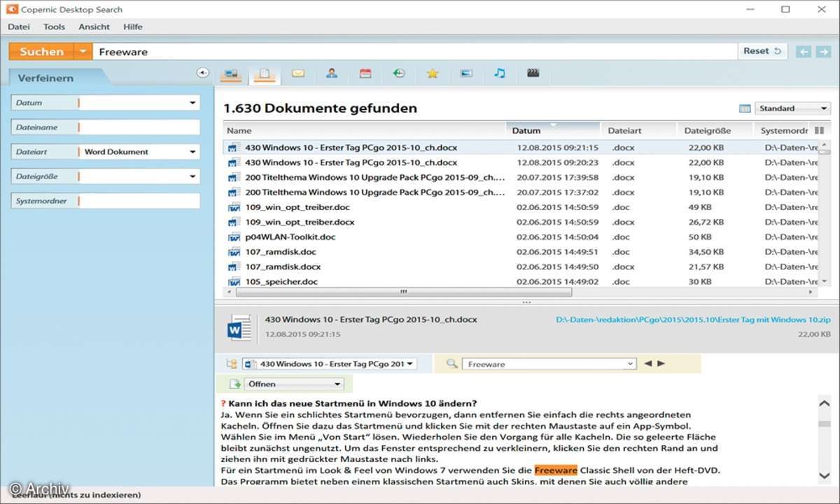Switch to the Music category icon
Screen dimensions: 840x504
click(499, 73)
